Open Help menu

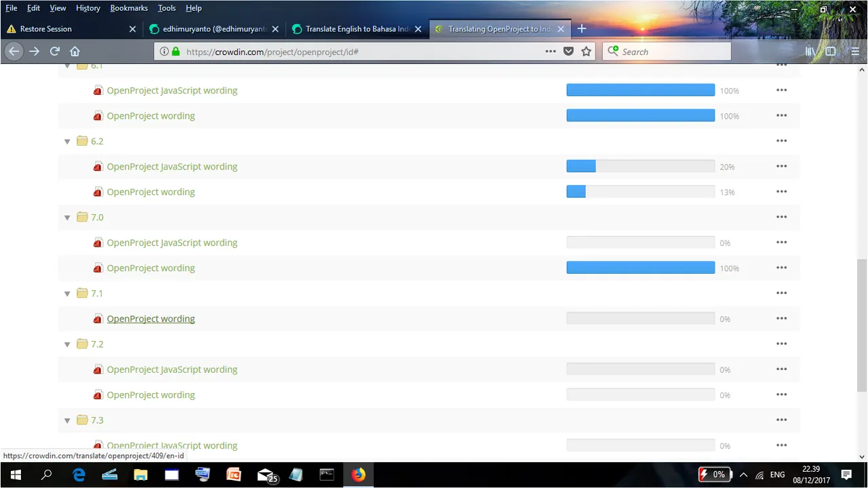194,8
